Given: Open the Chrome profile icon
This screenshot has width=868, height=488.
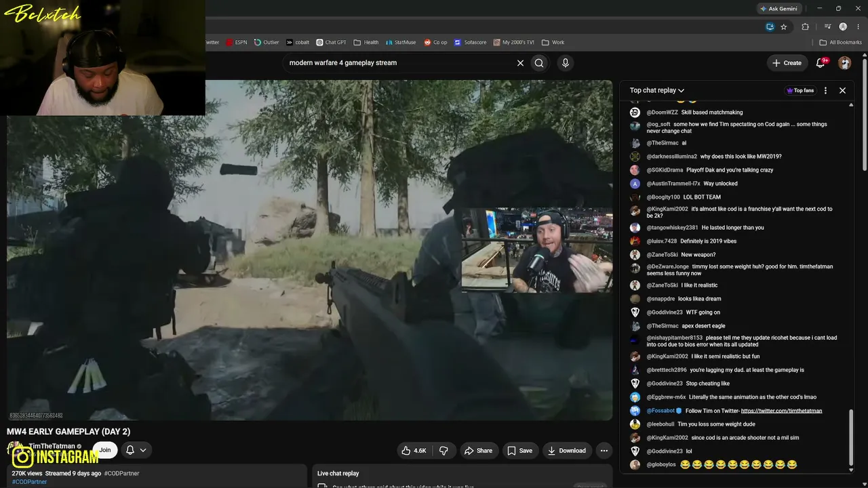Looking at the screenshot, I should [843, 27].
